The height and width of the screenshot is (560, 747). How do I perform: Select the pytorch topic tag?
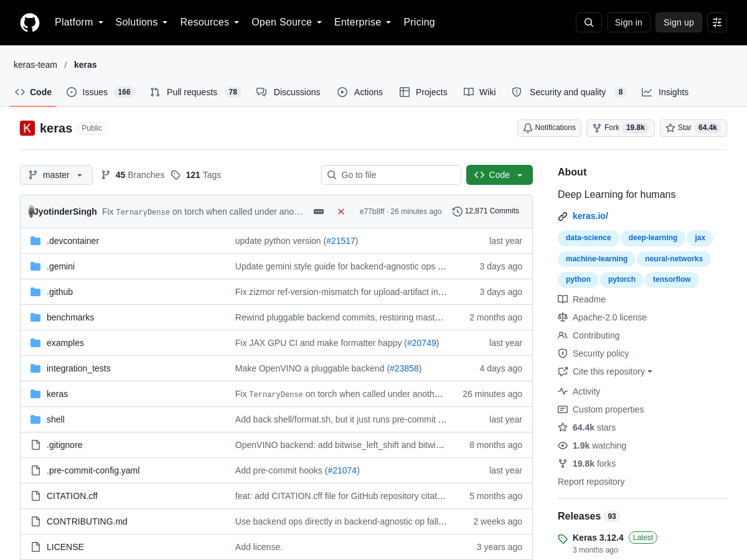point(622,280)
